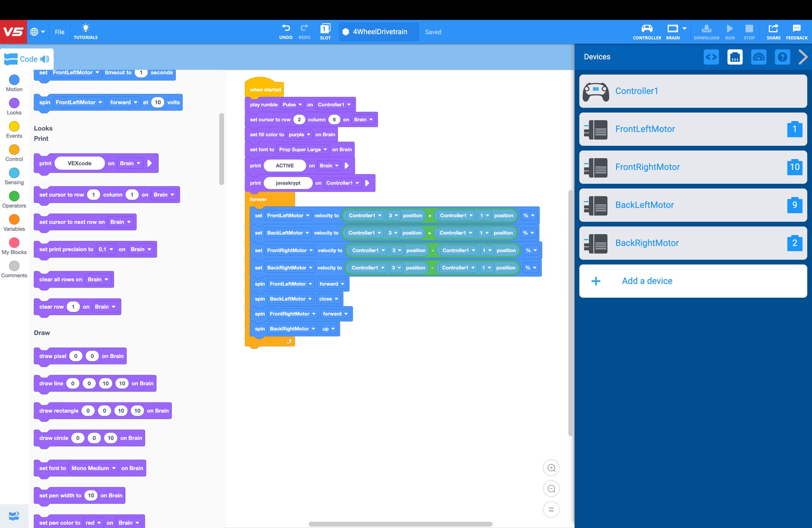This screenshot has width=812, height=528.
Task: Select the FrontRightMotor device
Action: (693, 167)
